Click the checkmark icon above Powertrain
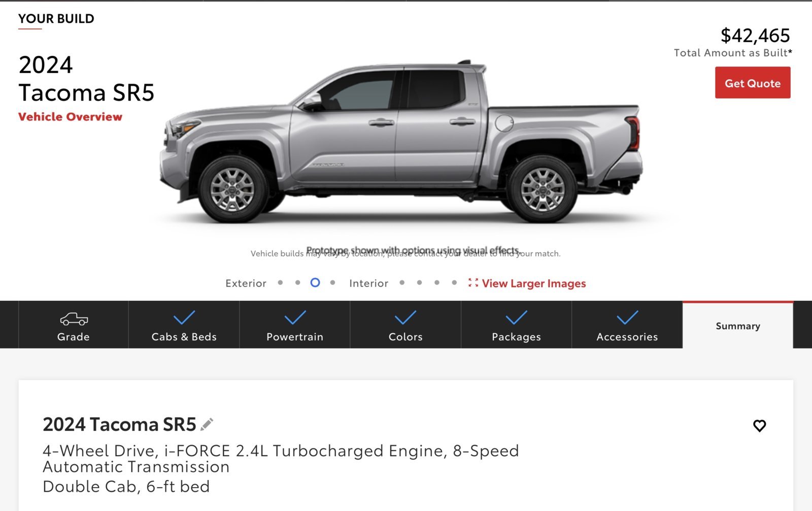812x511 pixels. 295,317
